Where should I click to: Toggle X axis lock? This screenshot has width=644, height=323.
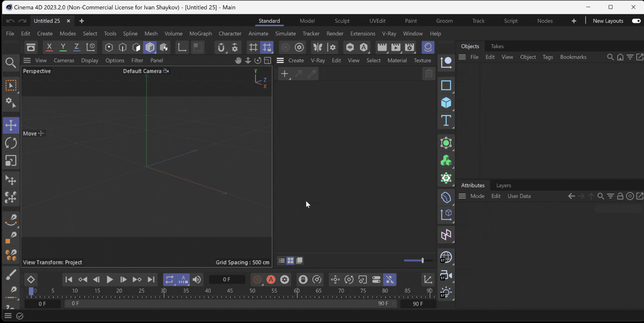(49, 47)
